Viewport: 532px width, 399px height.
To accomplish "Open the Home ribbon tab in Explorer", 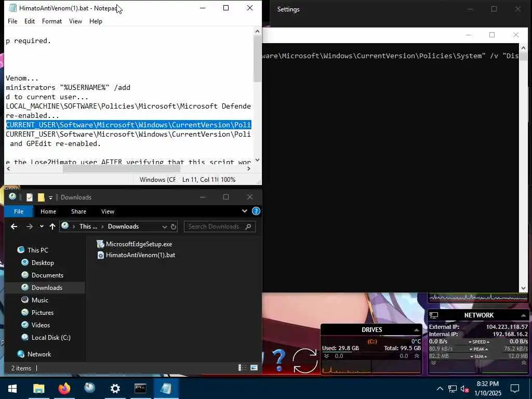I will click(48, 211).
